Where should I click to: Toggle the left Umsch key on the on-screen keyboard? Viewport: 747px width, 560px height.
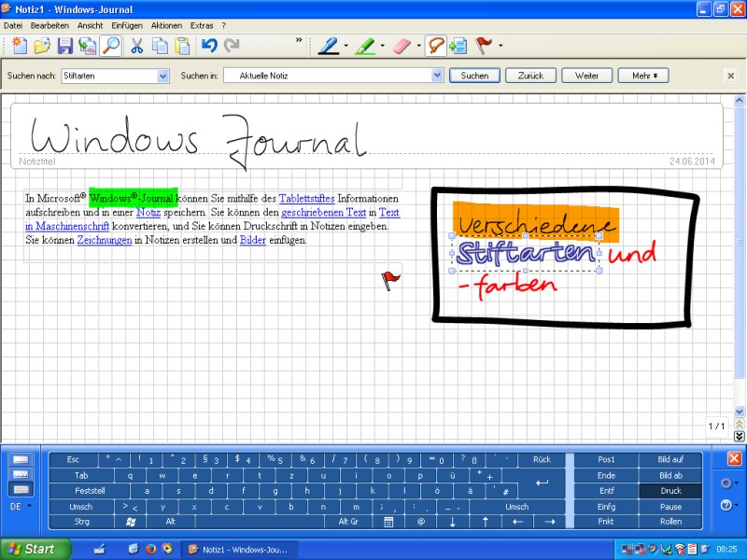click(x=81, y=507)
